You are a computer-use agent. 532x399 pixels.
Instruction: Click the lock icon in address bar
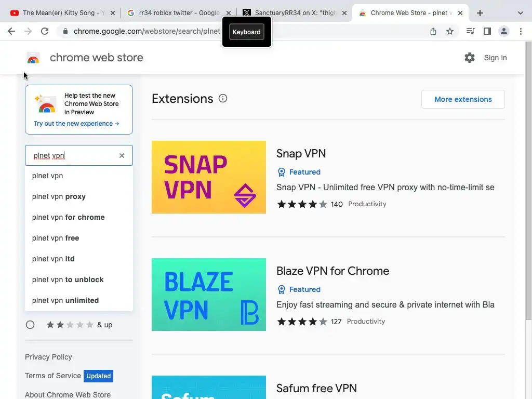click(65, 31)
